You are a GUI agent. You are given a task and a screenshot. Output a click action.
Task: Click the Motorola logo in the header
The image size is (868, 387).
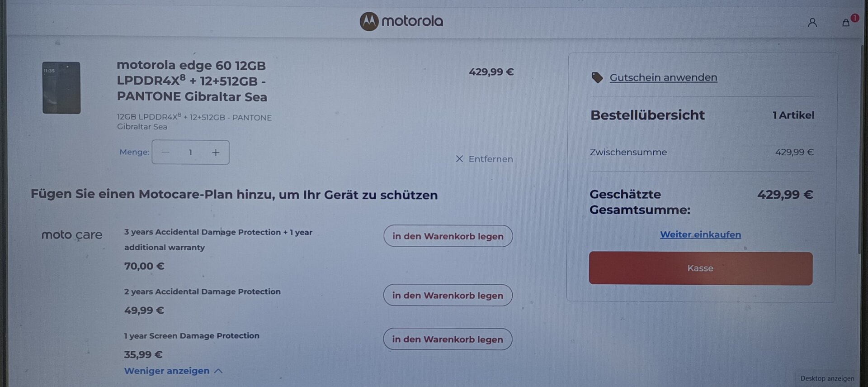(401, 21)
